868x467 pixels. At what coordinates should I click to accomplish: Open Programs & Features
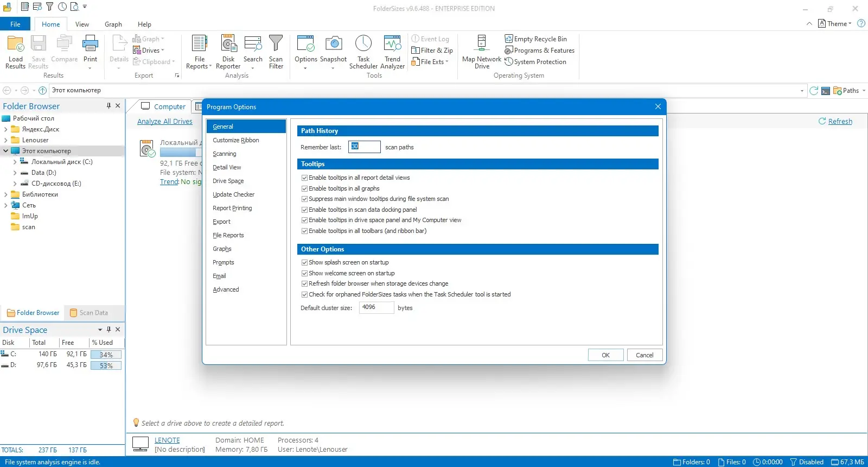point(539,51)
